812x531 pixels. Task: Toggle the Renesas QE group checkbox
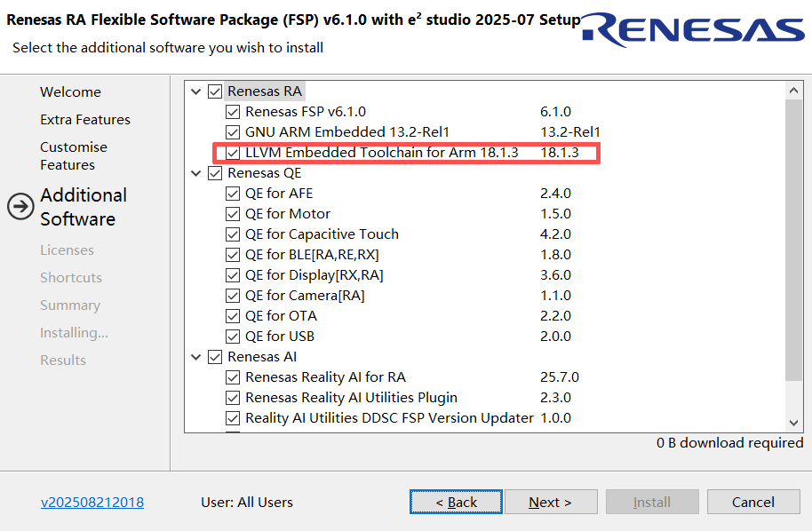click(x=215, y=173)
